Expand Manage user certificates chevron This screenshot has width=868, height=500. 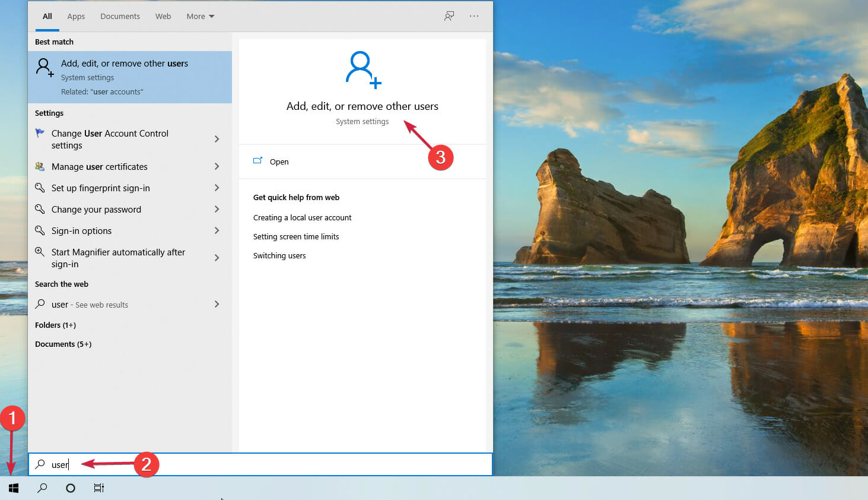coord(217,166)
